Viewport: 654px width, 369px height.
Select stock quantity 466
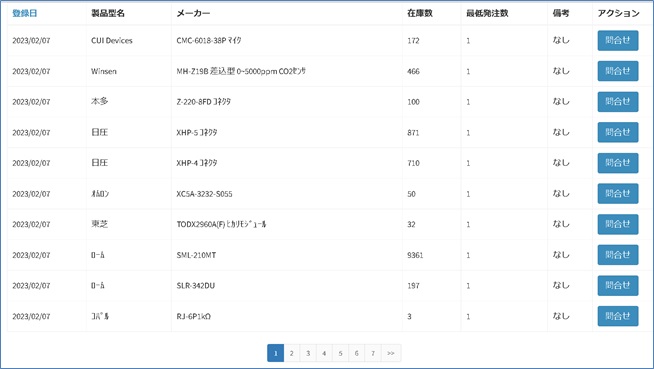413,71
